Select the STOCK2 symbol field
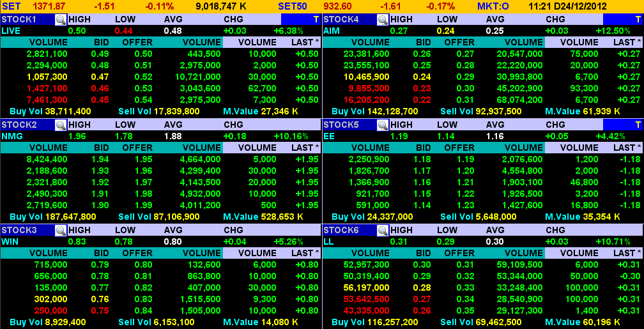 click(27, 125)
